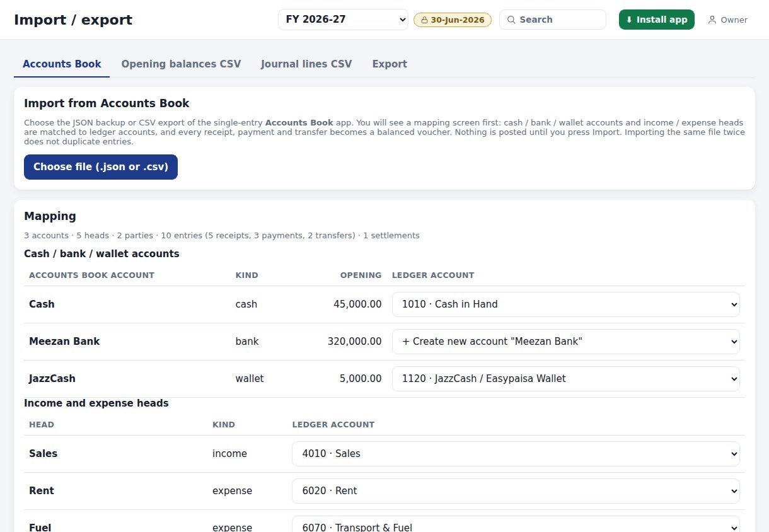Screen dimensions: 769x532
Task: Go to the Export tab
Action: click(x=390, y=64)
